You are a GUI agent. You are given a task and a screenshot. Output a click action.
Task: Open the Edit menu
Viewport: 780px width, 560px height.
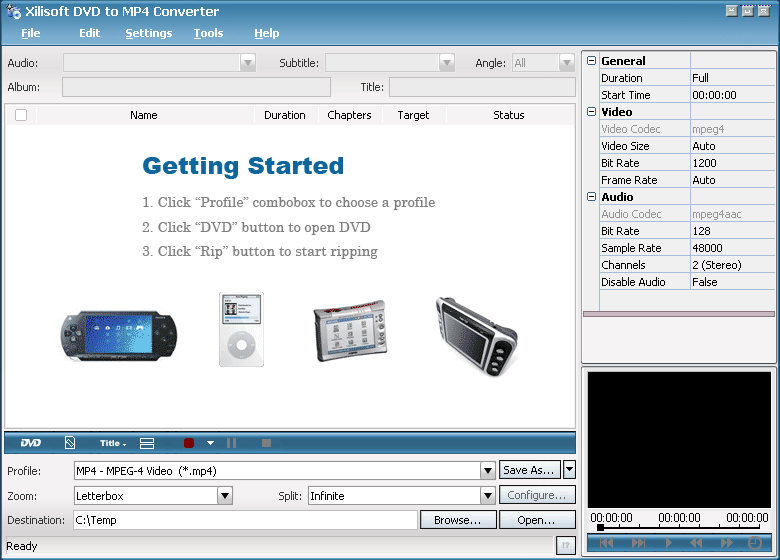click(x=90, y=33)
